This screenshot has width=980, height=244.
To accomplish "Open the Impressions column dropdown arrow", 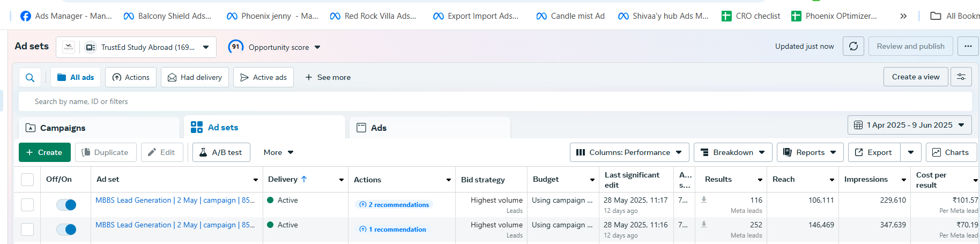I will (904, 180).
